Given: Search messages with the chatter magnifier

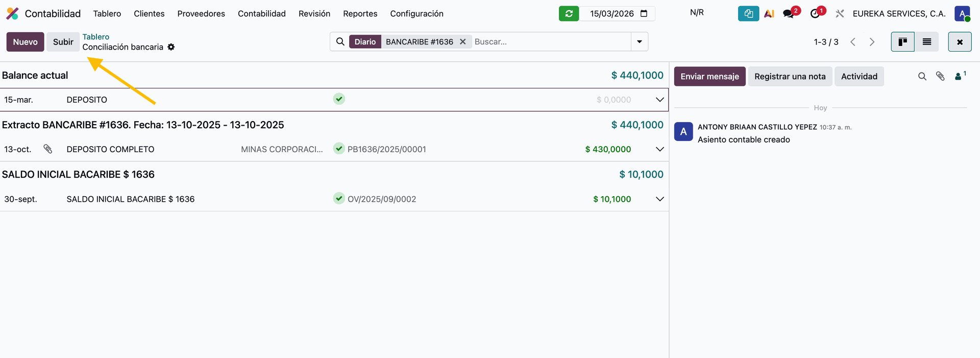Looking at the screenshot, I should 922,77.
